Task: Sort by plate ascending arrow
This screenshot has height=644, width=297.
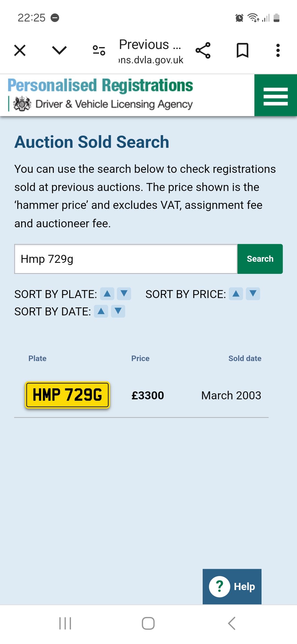Action: (107, 294)
